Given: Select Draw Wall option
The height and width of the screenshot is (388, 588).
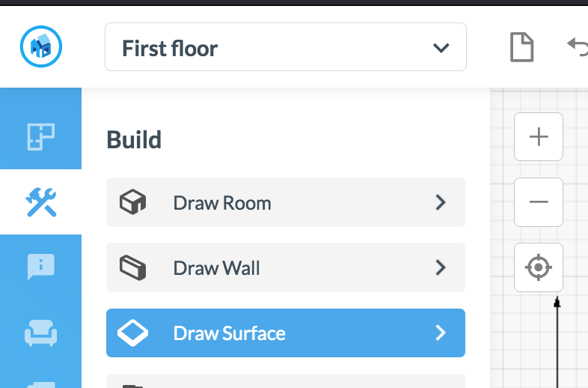Looking at the screenshot, I should pos(286,267).
